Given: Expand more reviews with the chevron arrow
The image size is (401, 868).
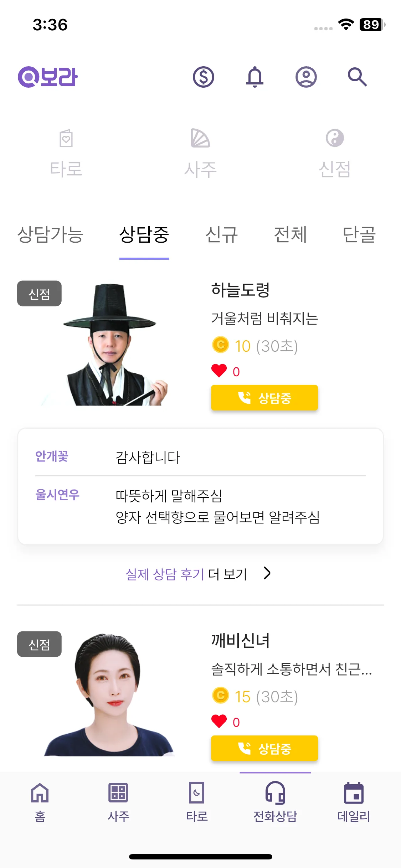Looking at the screenshot, I should [267, 573].
